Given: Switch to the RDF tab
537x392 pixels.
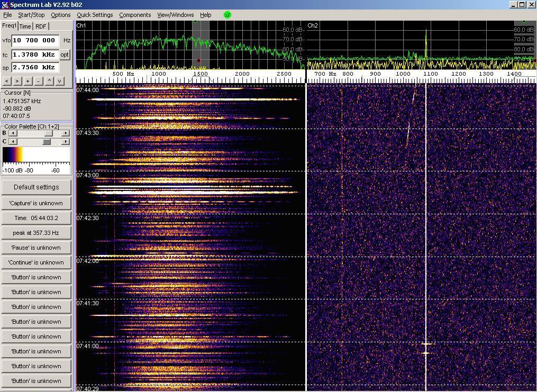Looking at the screenshot, I should [41, 26].
